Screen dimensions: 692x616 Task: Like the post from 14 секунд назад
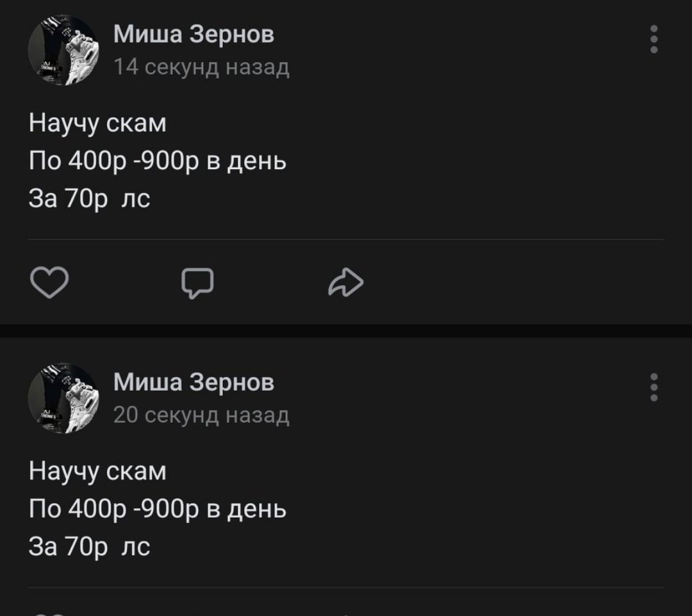pos(49,282)
